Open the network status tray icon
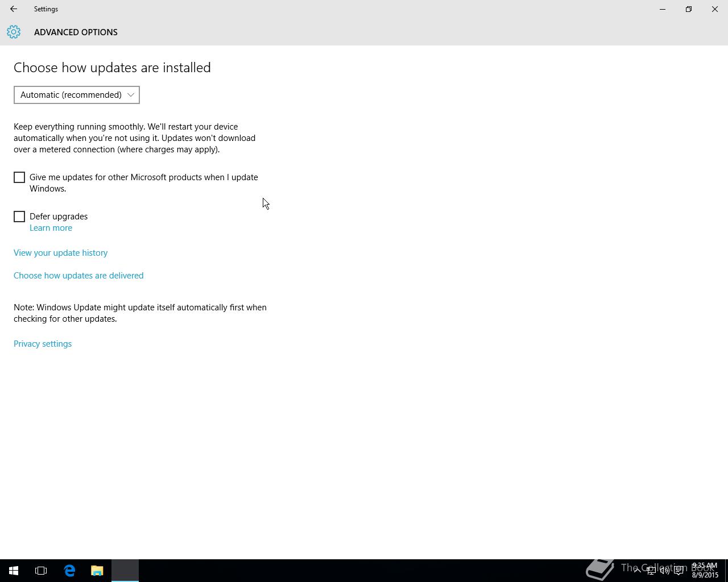728x582 pixels. click(x=651, y=571)
